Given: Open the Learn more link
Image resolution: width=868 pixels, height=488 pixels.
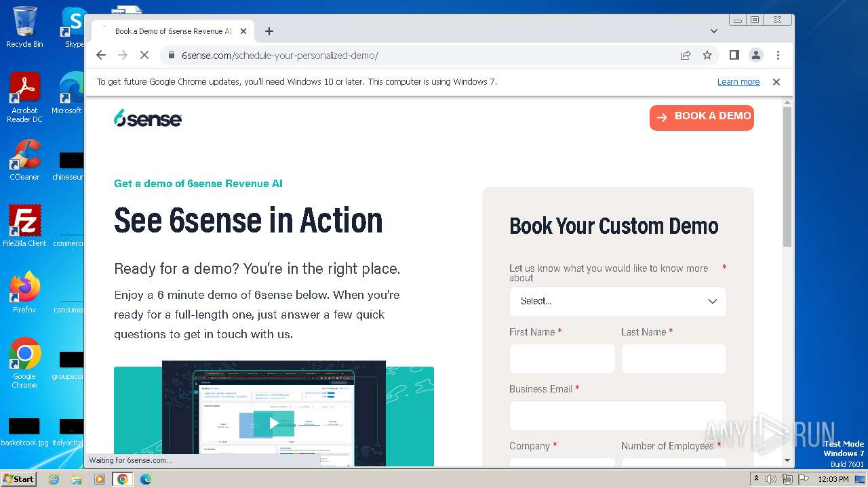Looking at the screenshot, I should (738, 82).
